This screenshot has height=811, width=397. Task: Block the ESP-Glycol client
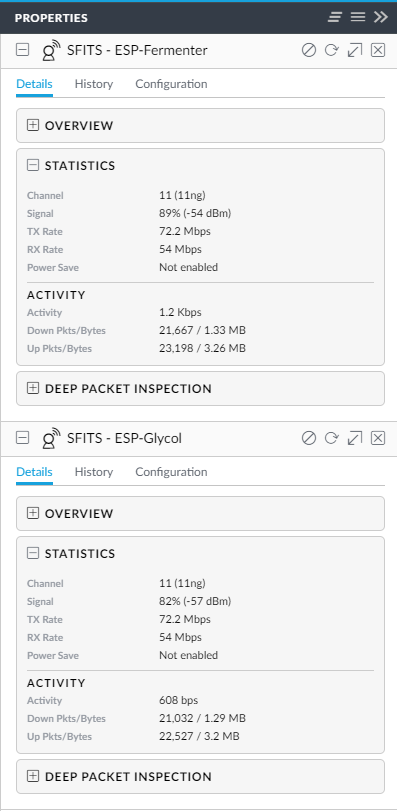tap(309, 438)
